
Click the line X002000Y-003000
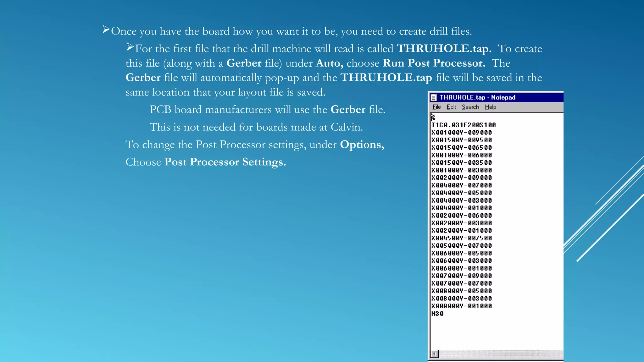pyautogui.click(x=462, y=223)
